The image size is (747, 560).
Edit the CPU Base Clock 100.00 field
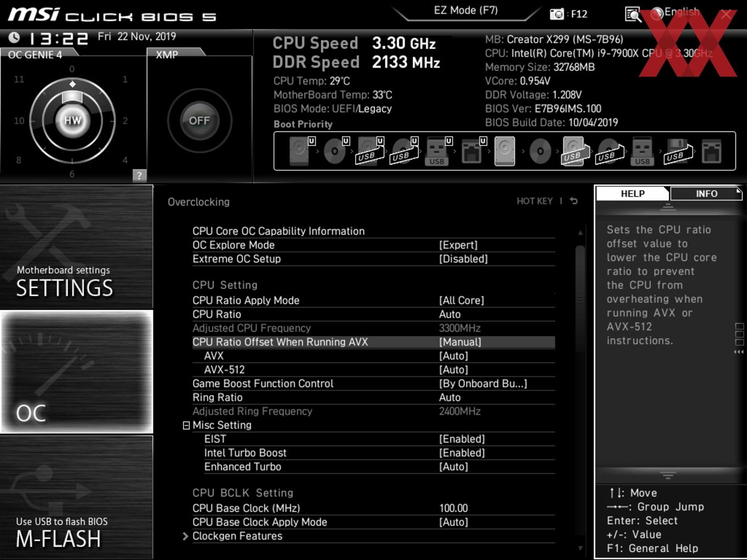point(453,508)
